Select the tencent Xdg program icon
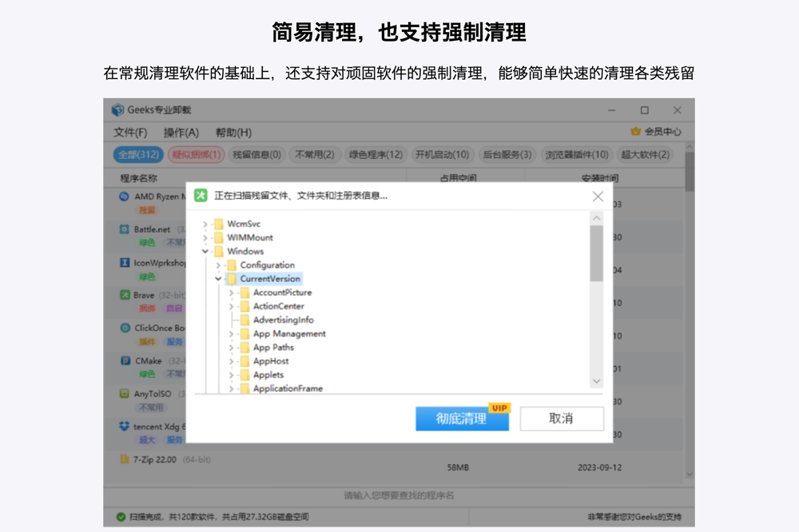This screenshot has width=799, height=532. 125,426
